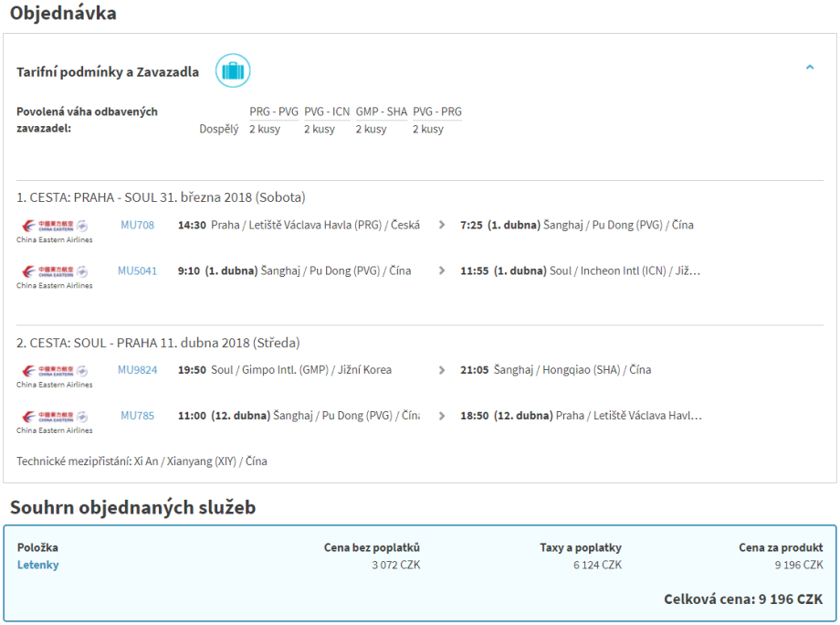Screen dimensions: 840x625
Task: Select the GMP - SHA baggage segment
Action: (x=381, y=111)
